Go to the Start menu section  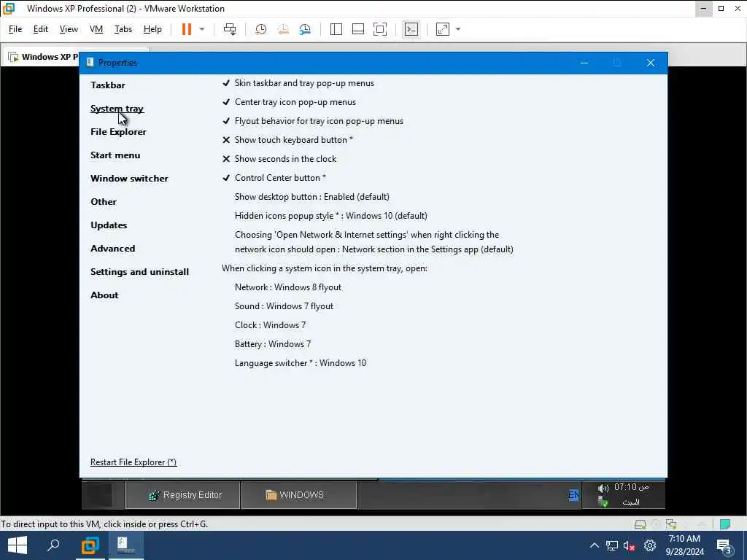pos(115,155)
